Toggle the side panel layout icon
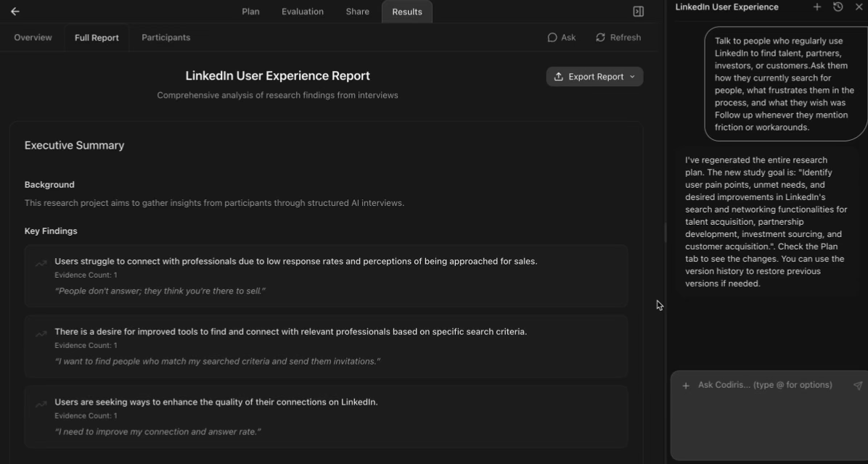The width and height of the screenshot is (868, 464). pyautogui.click(x=638, y=11)
